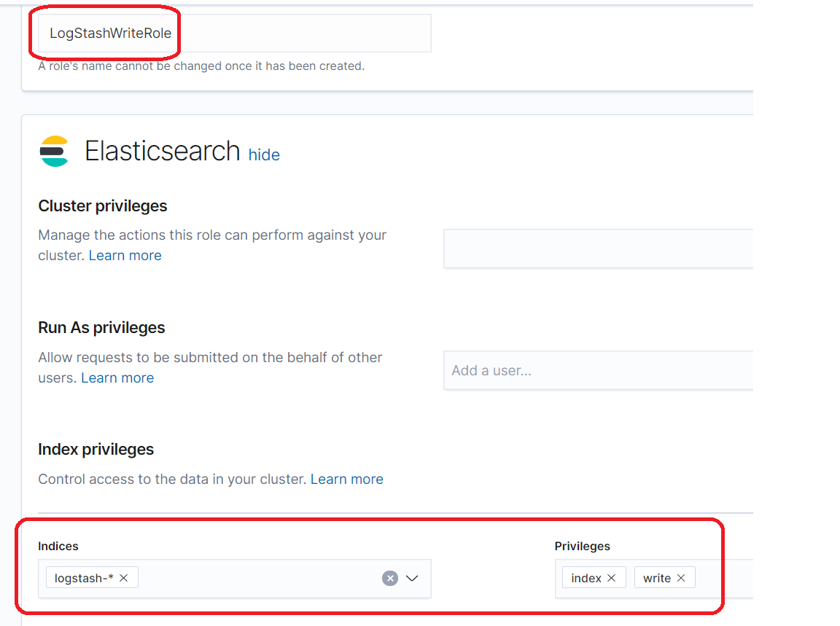Select the write privilege badge
This screenshot has width=840, height=626.
point(656,578)
